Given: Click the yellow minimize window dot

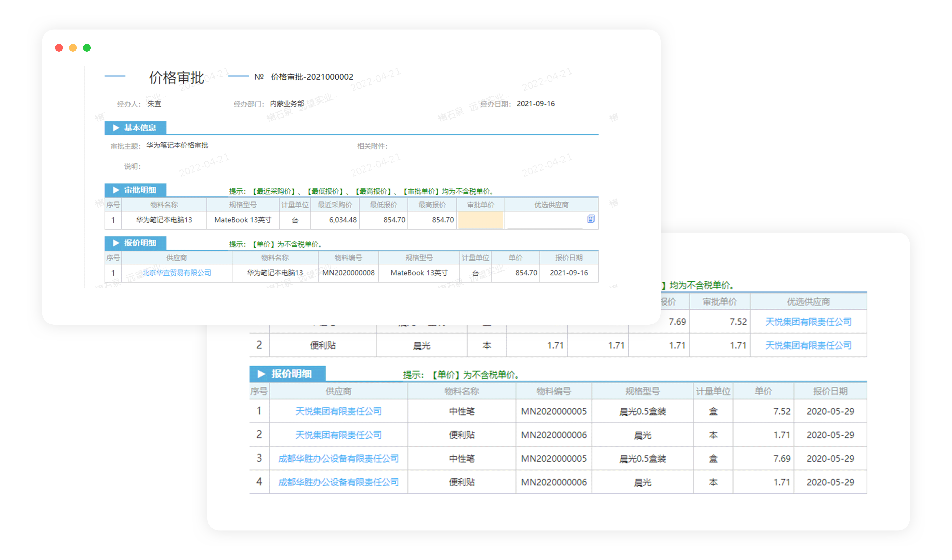Looking at the screenshot, I should pos(73,48).
